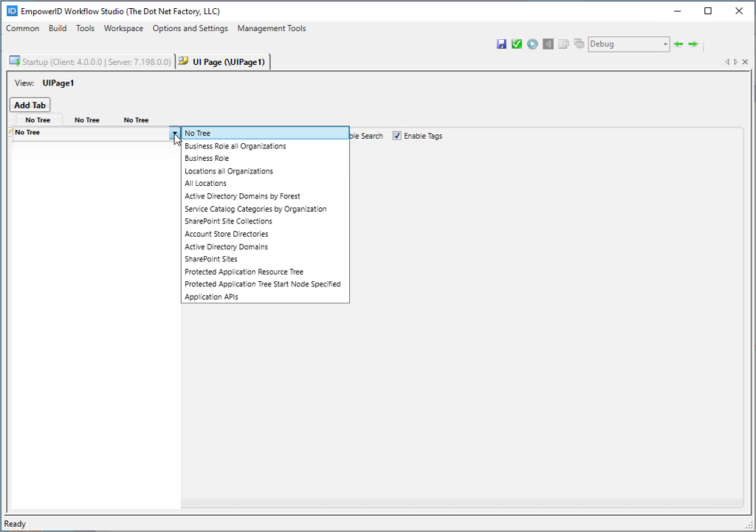Open the Debug configuration dropdown
Screen dimensions: 756x532
coord(665,44)
